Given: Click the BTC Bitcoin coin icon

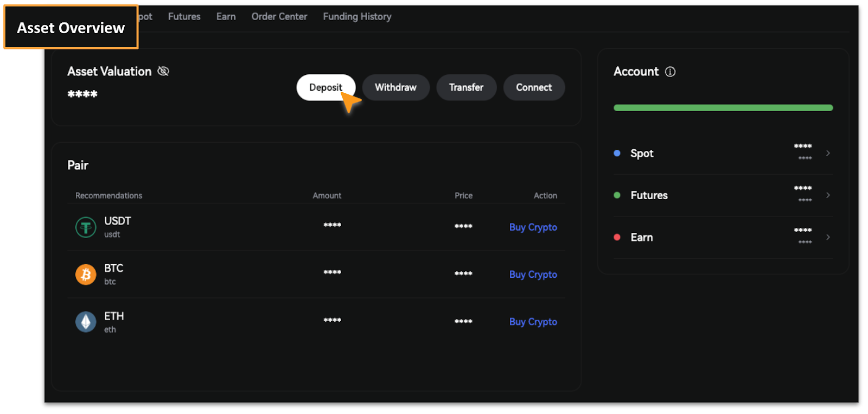Looking at the screenshot, I should click(86, 275).
